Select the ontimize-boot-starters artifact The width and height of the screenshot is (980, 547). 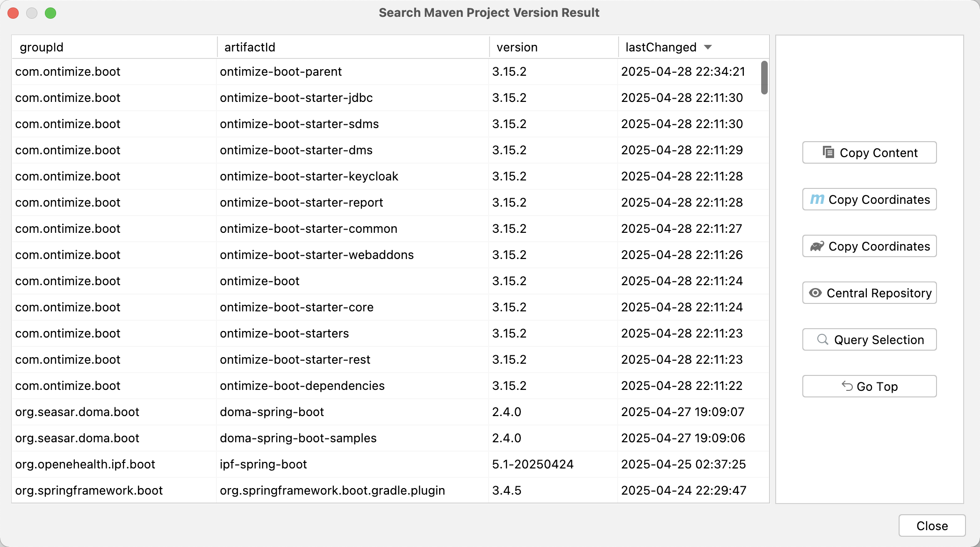284,333
